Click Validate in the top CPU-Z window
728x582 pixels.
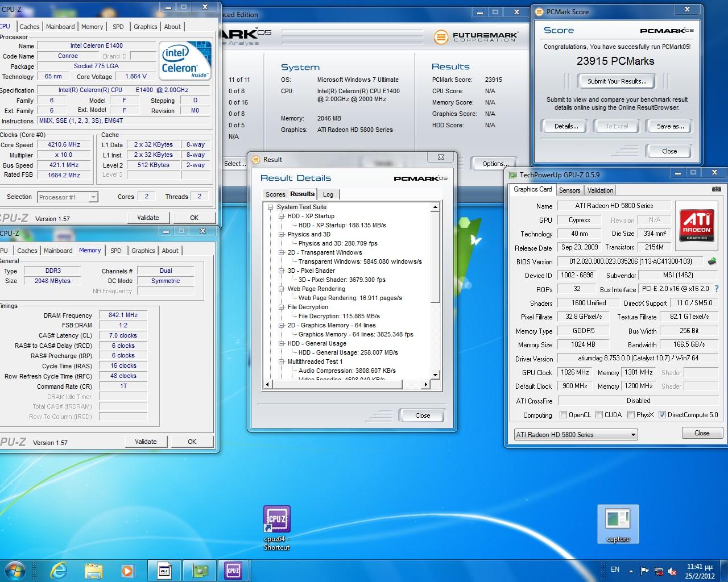(148, 218)
